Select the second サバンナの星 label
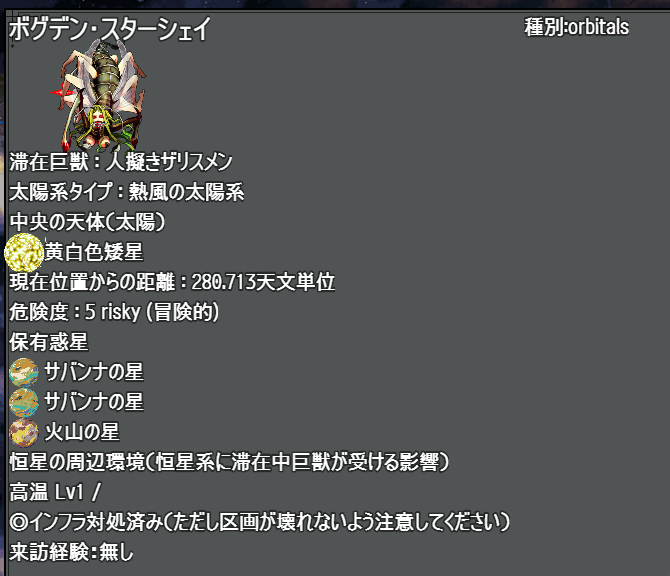This screenshot has width=670, height=576. pos(94,402)
